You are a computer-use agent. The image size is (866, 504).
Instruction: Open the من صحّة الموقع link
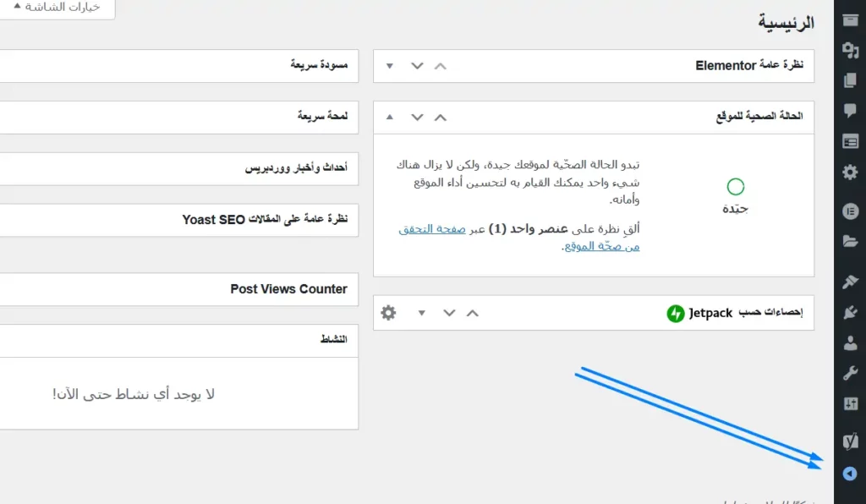pyautogui.click(x=602, y=246)
